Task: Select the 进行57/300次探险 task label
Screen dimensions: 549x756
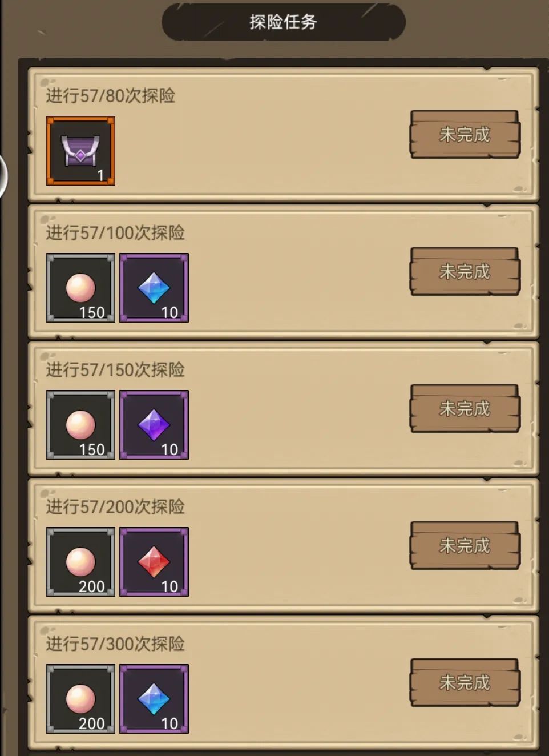Action: tap(115, 644)
